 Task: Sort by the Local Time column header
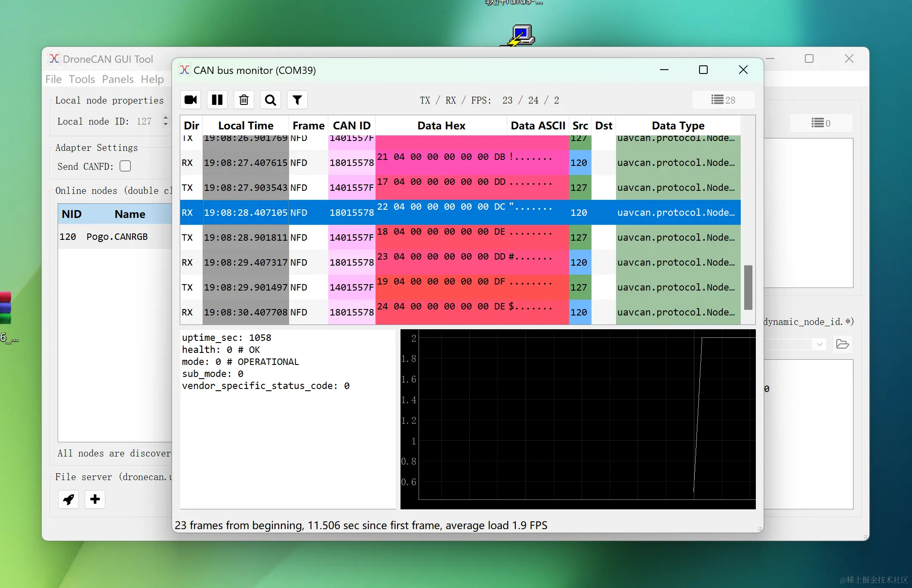point(246,126)
